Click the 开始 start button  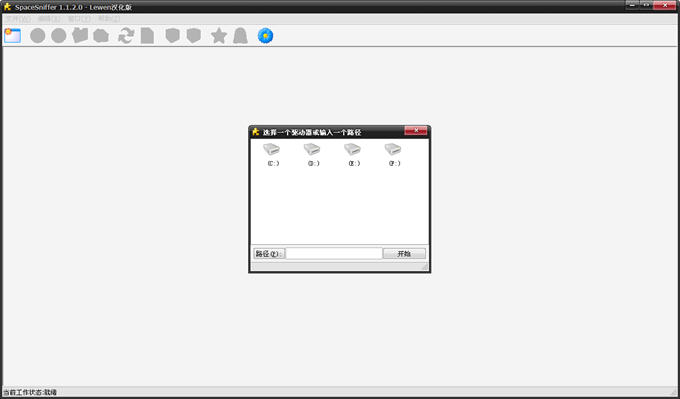[404, 254]
